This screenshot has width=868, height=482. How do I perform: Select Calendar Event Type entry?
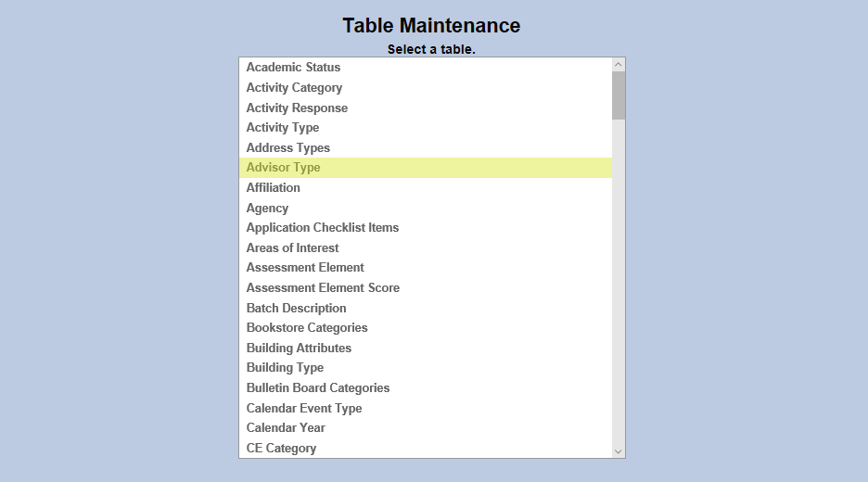(304, 409)
